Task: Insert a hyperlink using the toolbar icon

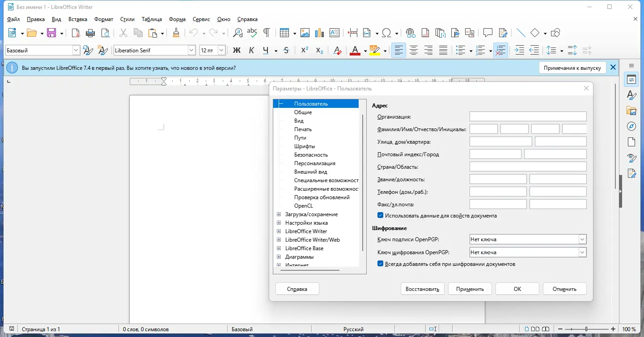Action: (411, 33)
